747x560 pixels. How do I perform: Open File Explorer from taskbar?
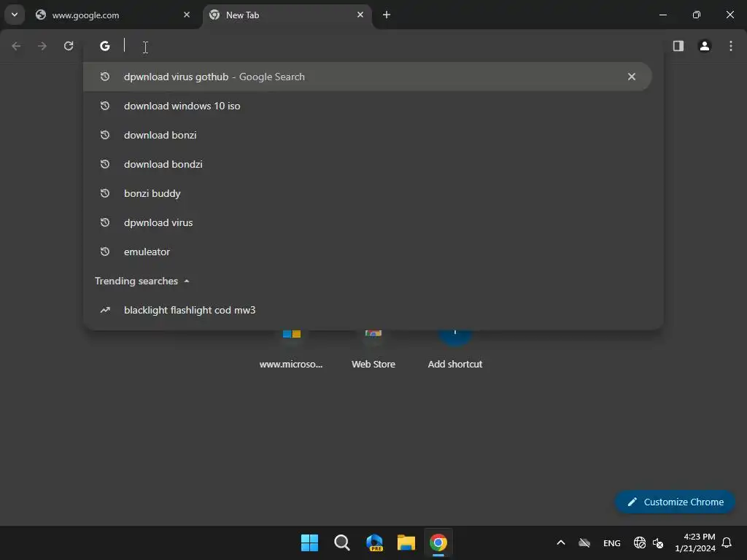406,542
